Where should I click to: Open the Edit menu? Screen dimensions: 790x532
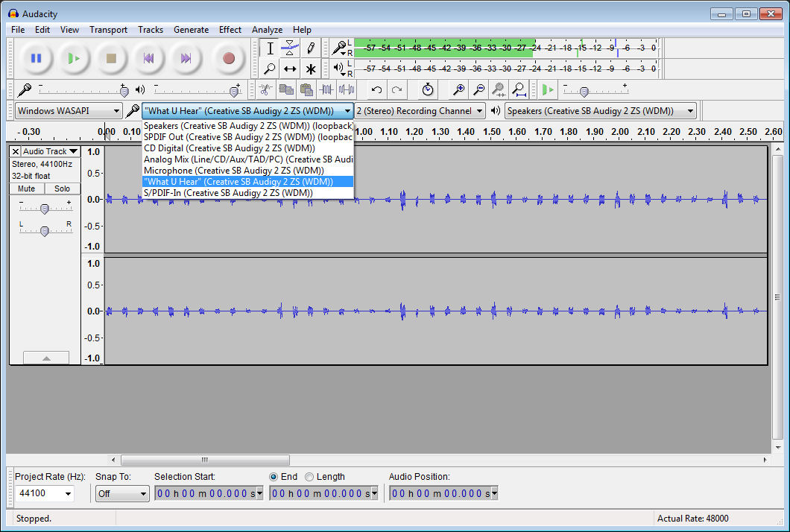(x=42, y=30)
